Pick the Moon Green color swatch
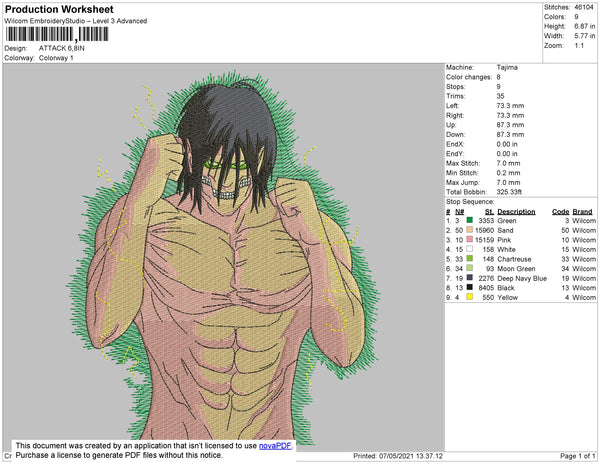Image resolution: width=600 pixels, height=464 pixels. coord(470,268)
